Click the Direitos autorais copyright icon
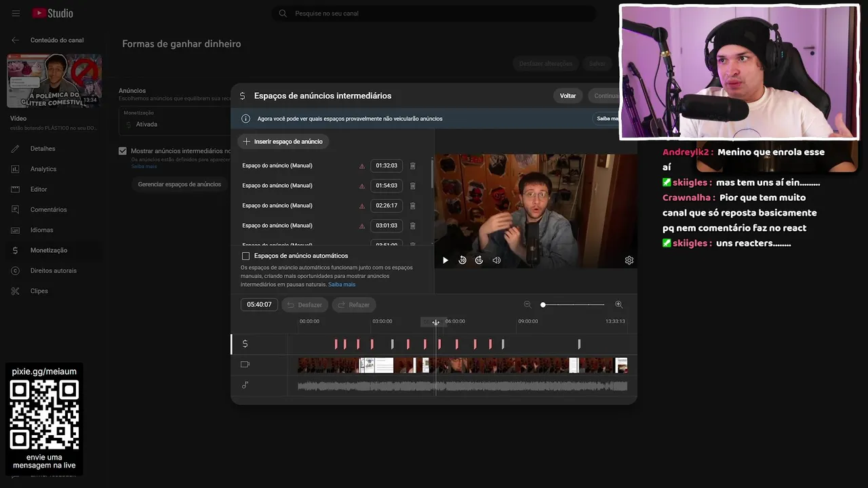This screenshot has height=488, width=868. pos(15,270)
